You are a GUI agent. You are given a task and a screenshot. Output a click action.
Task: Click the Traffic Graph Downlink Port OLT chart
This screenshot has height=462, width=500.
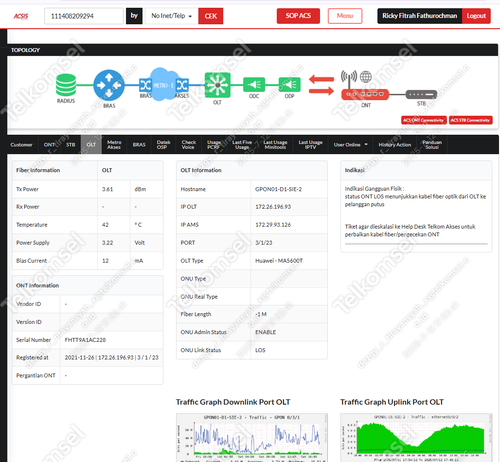(252, 437)
